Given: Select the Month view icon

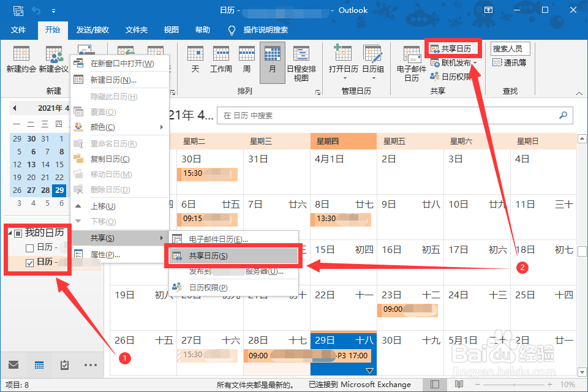Looking at the screenshot, I should [x=272, y=54].
